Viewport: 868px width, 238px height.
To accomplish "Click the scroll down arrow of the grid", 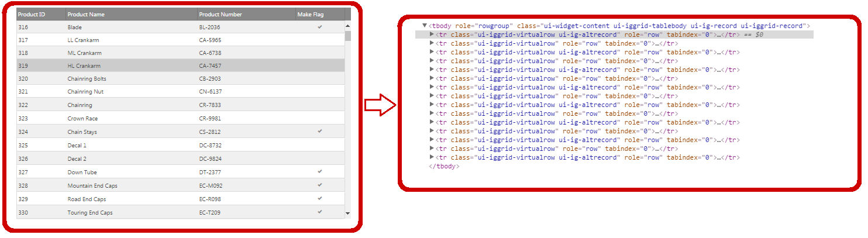I will [x=347, y=213].
